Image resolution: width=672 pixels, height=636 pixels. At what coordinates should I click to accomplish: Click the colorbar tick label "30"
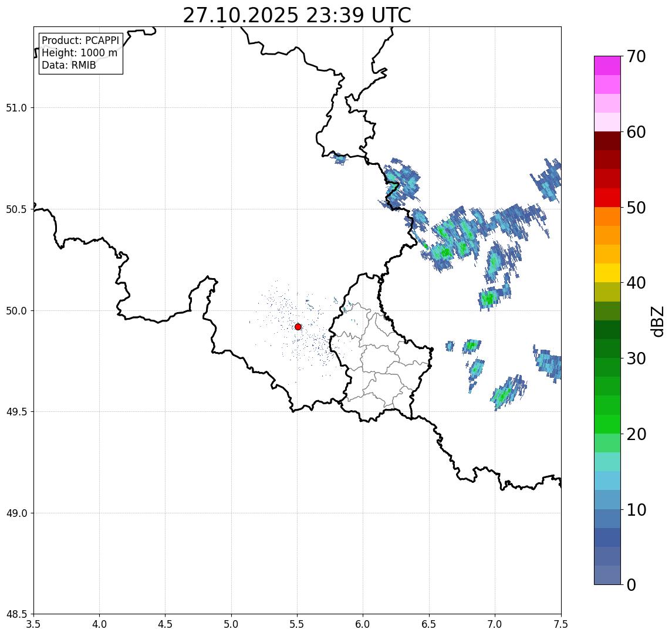(x=636, y=358)
